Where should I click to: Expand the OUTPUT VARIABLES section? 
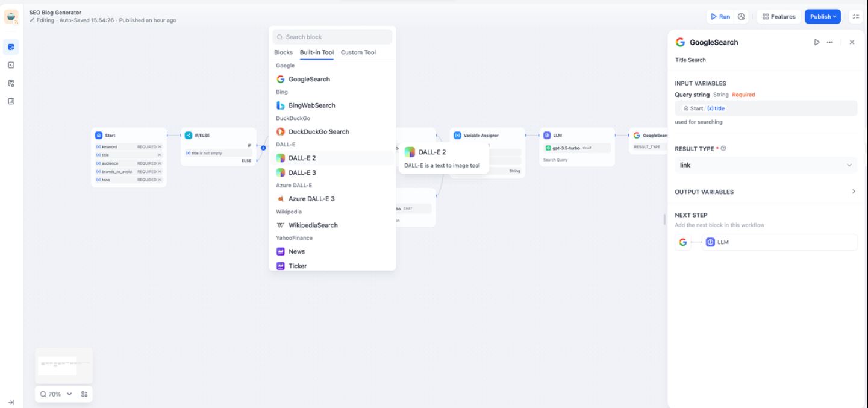click(x=766, y=192)
